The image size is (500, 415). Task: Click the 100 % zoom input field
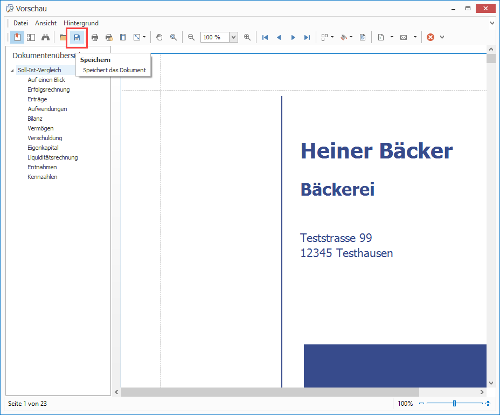coord(215,37)
